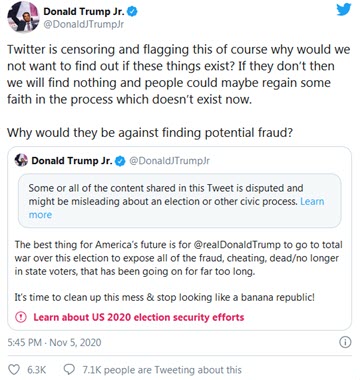360x380 pixels.
Task: Open Learn about US 2020 election security efforts
Action: click(139, 317)
